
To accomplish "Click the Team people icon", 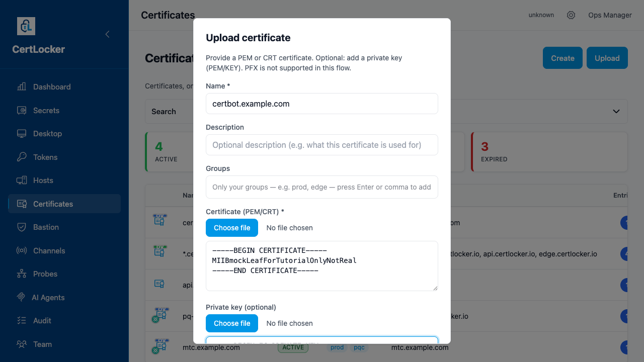I will coord(22,344).
